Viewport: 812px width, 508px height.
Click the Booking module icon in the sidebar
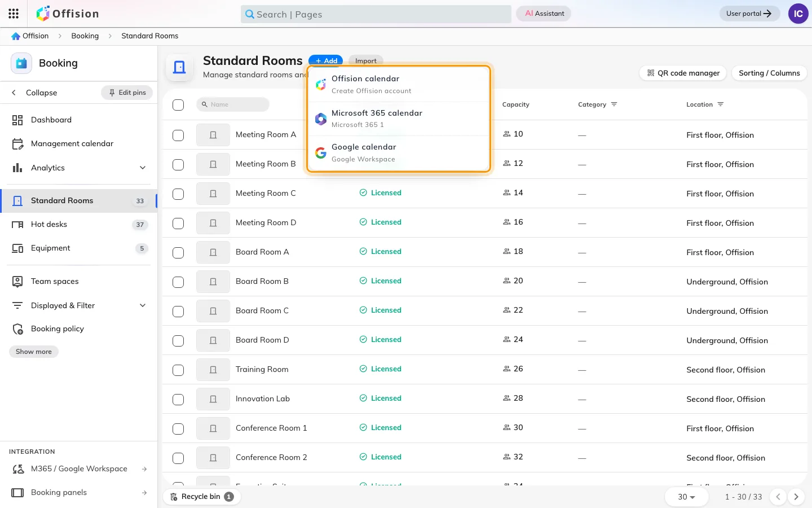pyautogui.click(x=21, y=63)
